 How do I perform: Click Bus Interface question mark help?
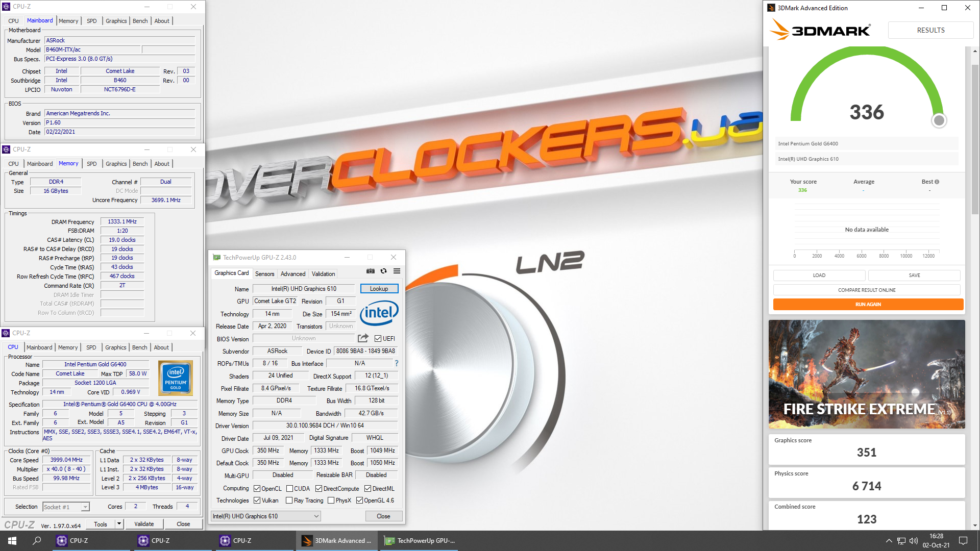(396, 363)
